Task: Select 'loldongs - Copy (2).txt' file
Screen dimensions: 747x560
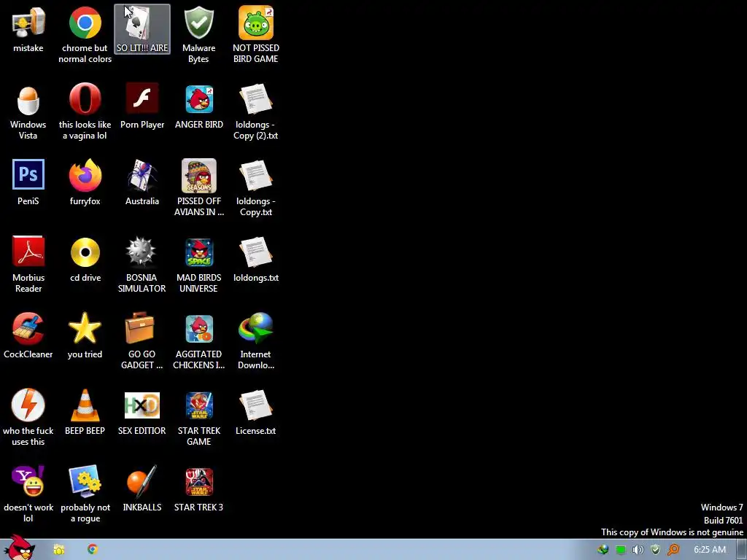Action: click(x=256, y=112)
